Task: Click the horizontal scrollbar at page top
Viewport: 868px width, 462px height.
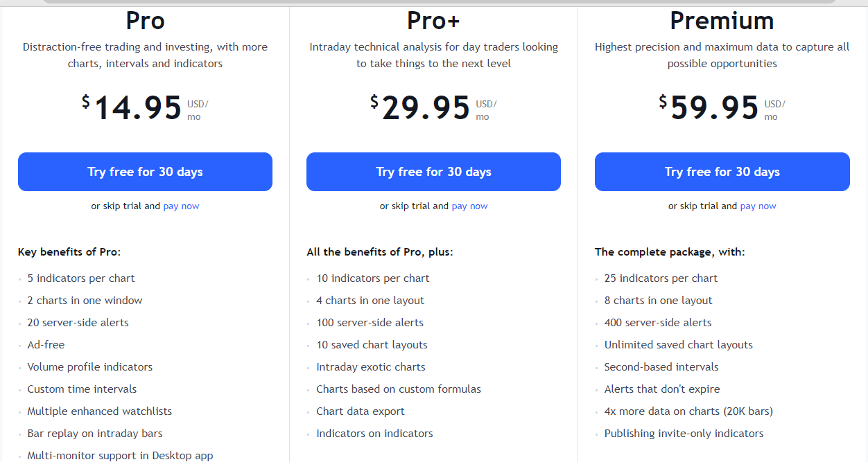Action: (440, 1)
